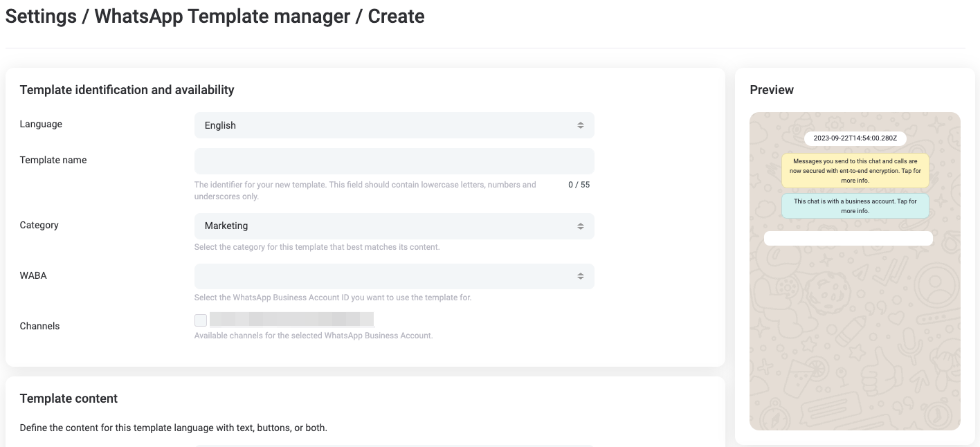Open the Language dropdown showing English
Viewport: 980px width, 447px height.
coord(394,125)
